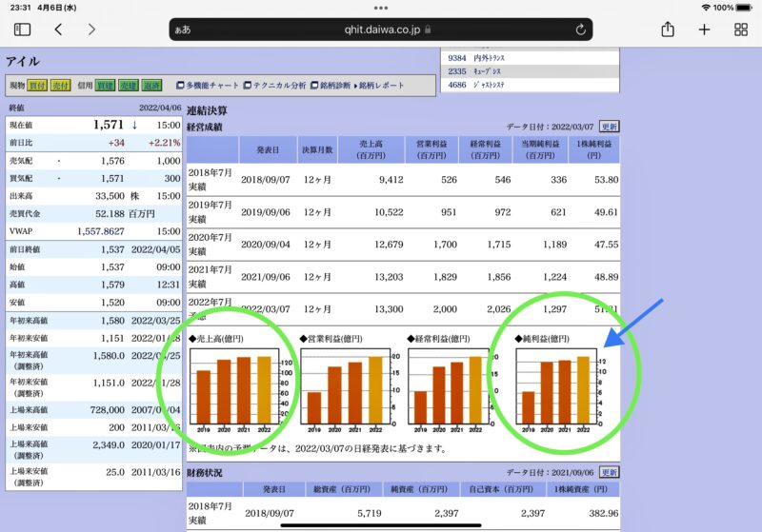The height and width of the screenshot is (532, 762).
Task: Tap the qhit.daiwa.co.jp address bar
Action: (381, 30)
